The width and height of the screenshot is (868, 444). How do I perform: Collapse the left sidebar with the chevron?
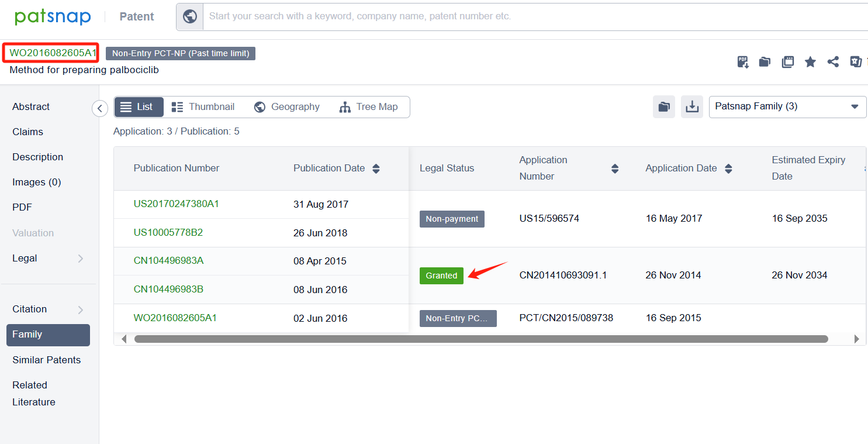click(100, 109)
